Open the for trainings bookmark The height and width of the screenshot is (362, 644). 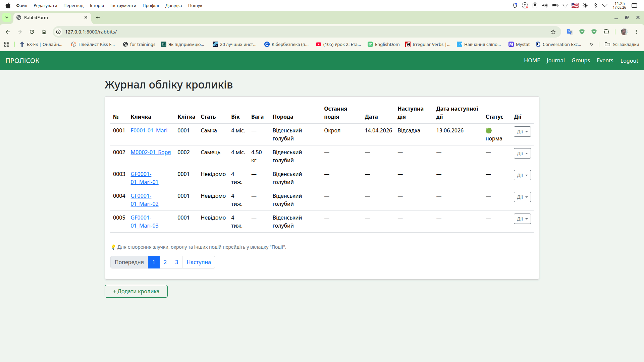point(139,44)
